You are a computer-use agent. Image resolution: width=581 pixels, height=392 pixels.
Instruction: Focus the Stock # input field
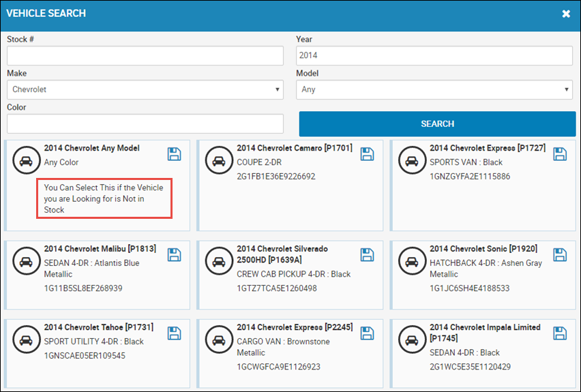point(145,56)
